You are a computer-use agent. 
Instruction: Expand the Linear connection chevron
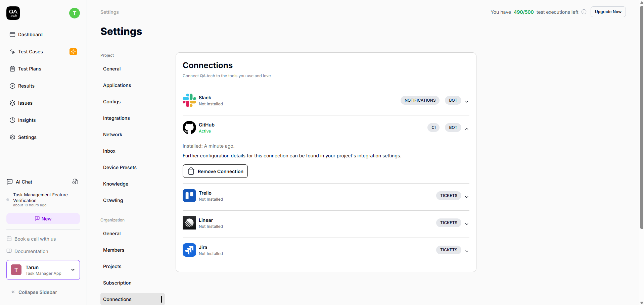click(x=467, y=224)
